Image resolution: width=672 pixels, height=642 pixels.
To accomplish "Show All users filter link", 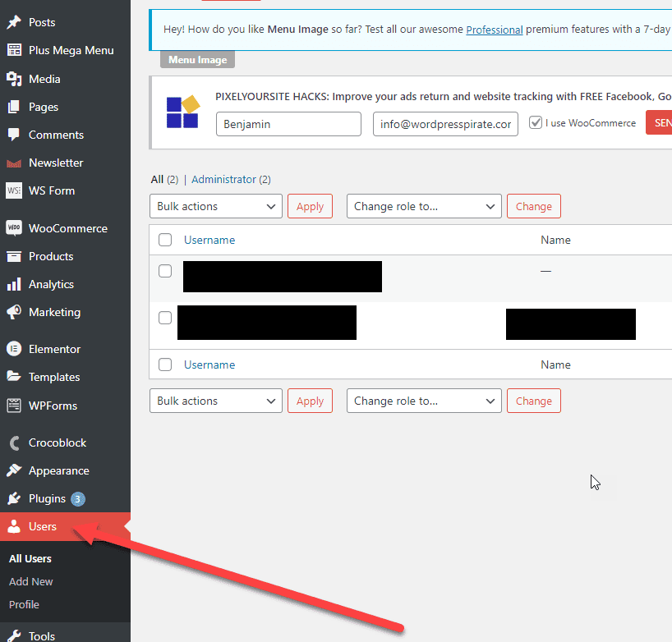I will pyautogui.click(x=157, y=180).
